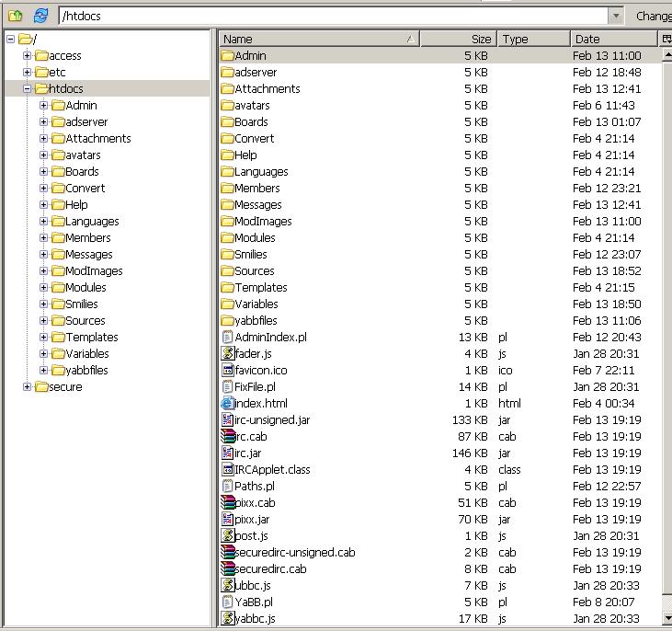Go up to parent directory icon

pos(16,16)
